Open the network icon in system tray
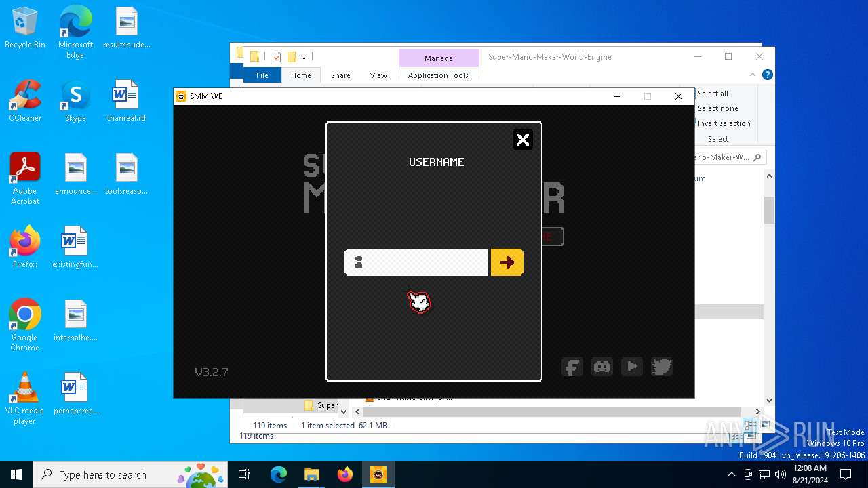 tap(764, 474)
